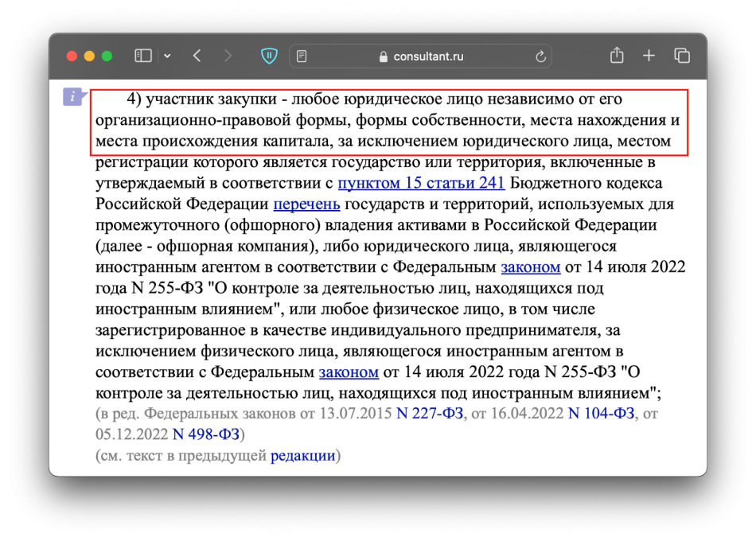756x541 pixels.
Task: Go back with the back arrow
Action: coord(197,56)
